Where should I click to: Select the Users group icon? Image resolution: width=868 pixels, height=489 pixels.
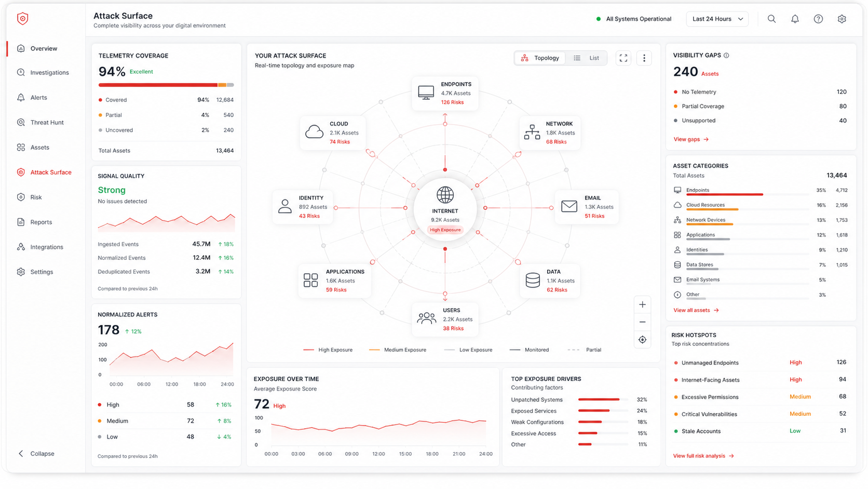coord(426,319)
